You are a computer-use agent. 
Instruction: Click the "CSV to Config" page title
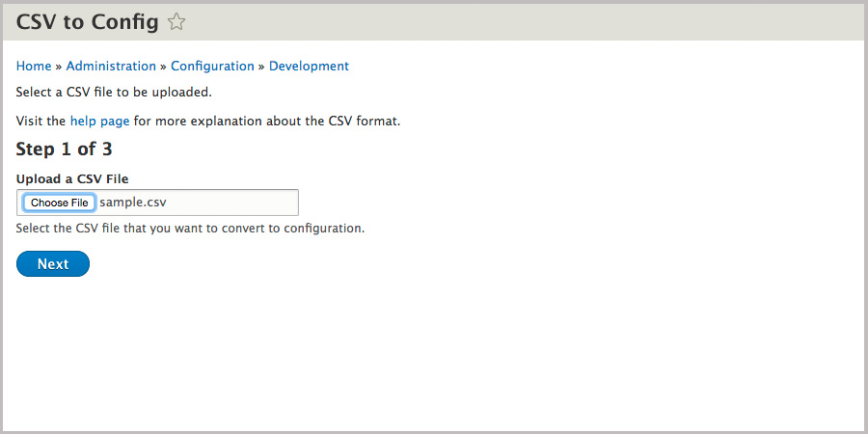88,21
